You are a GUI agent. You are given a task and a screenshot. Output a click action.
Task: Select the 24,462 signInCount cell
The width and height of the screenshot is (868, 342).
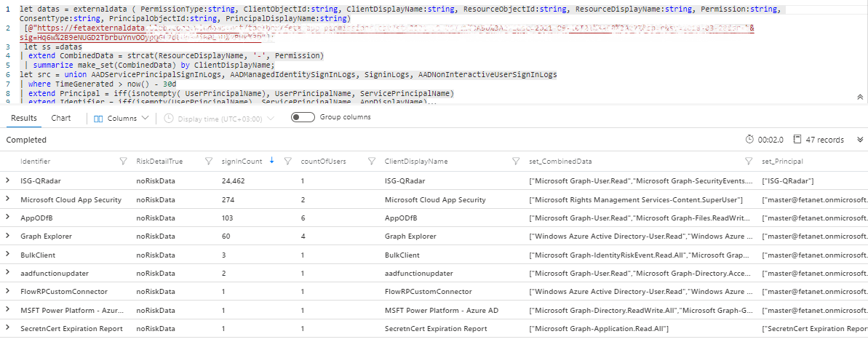(234, 180)
